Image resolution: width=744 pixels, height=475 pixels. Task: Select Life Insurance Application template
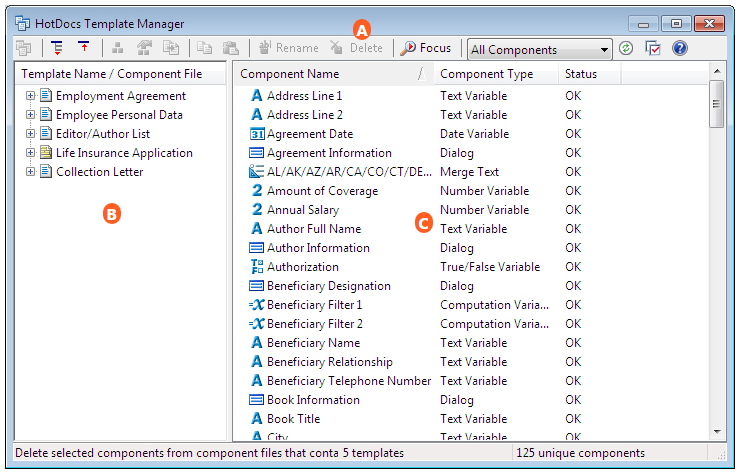(124, 153)
